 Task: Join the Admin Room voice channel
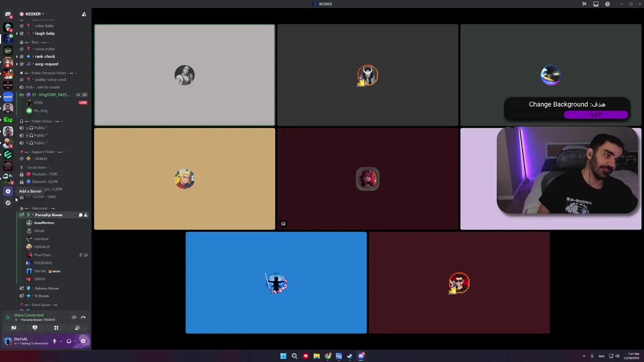pos(47,288)
